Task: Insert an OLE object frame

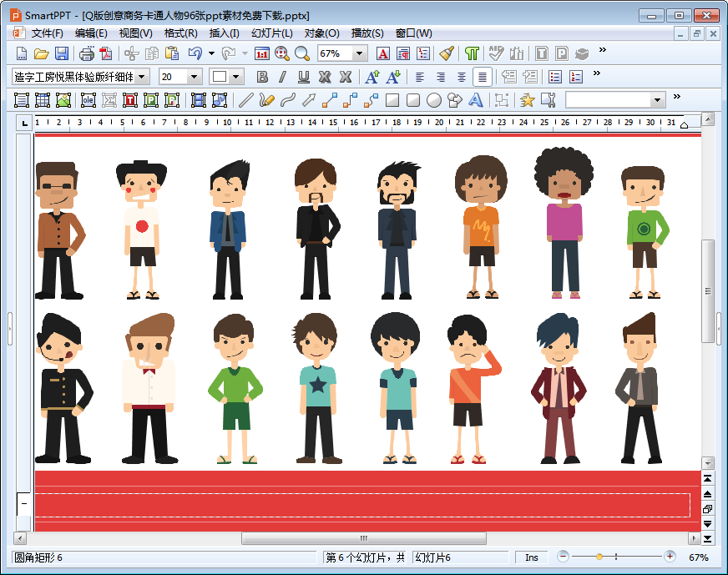Action: 88,100
